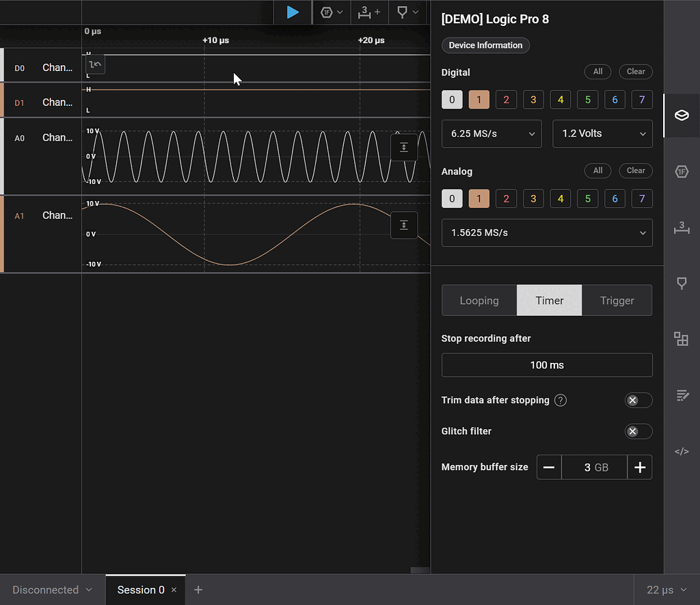Open Device Information
This screenshot has height=605, width=700.
(x=485, y=45)
